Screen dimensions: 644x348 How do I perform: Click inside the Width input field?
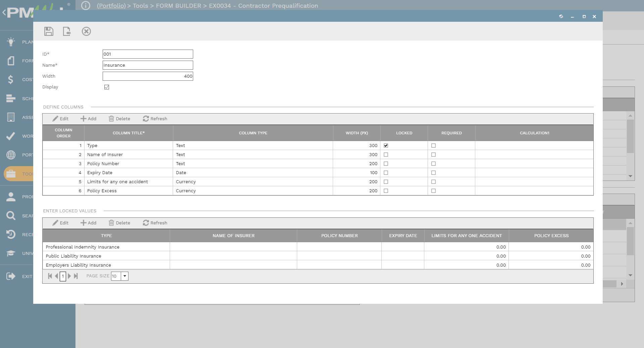148,76
